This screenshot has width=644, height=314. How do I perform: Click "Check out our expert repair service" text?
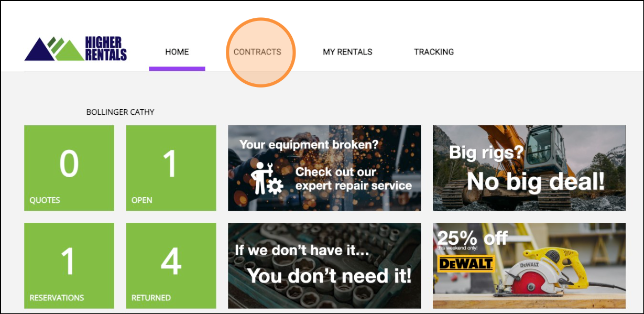coord(353,179)
